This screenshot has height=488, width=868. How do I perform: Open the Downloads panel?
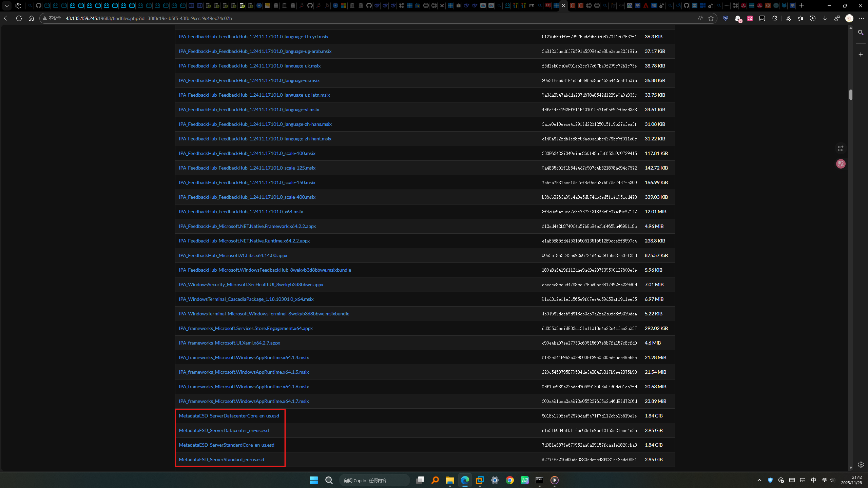[x=825, y=18]
